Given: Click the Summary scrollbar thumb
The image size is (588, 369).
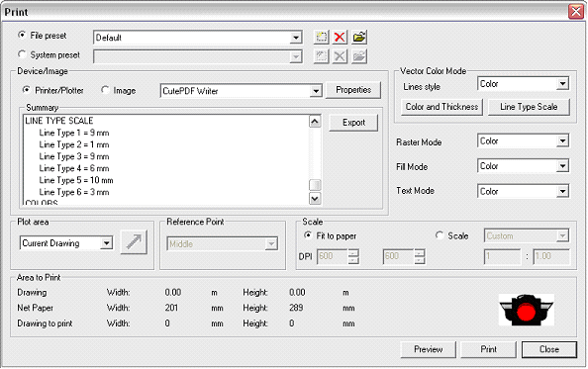Looking at the screenshot, I should [x=315, y=185].
